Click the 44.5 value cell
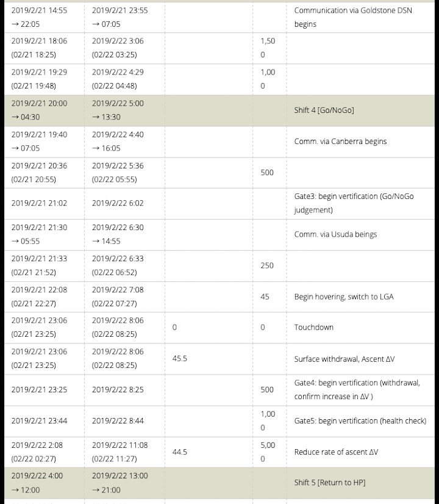 [180, 452]
